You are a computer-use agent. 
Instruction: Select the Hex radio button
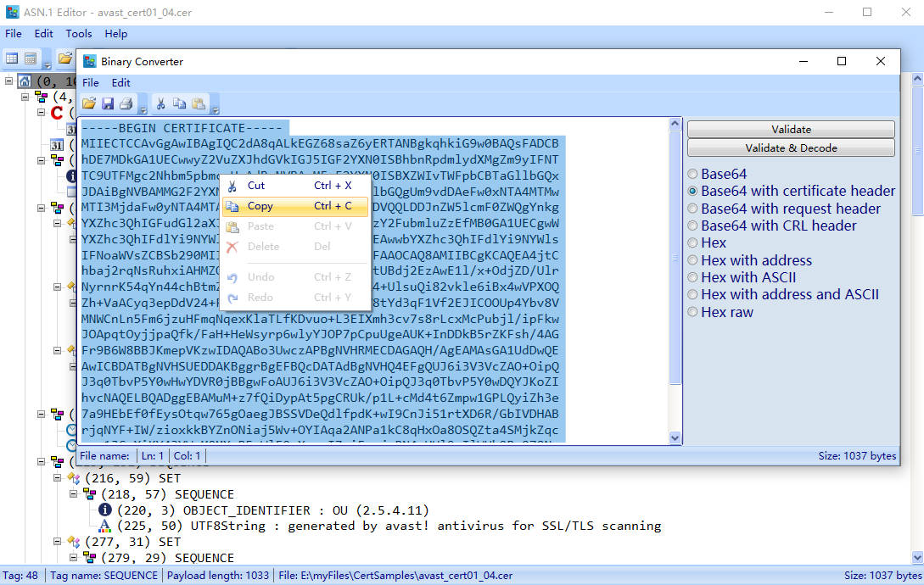[693, 242]
